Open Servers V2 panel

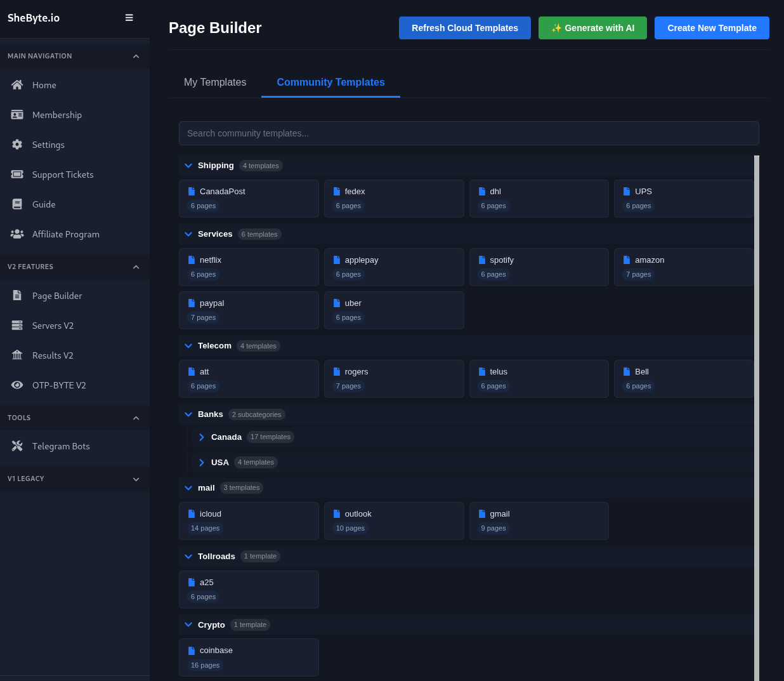(53, 325)
